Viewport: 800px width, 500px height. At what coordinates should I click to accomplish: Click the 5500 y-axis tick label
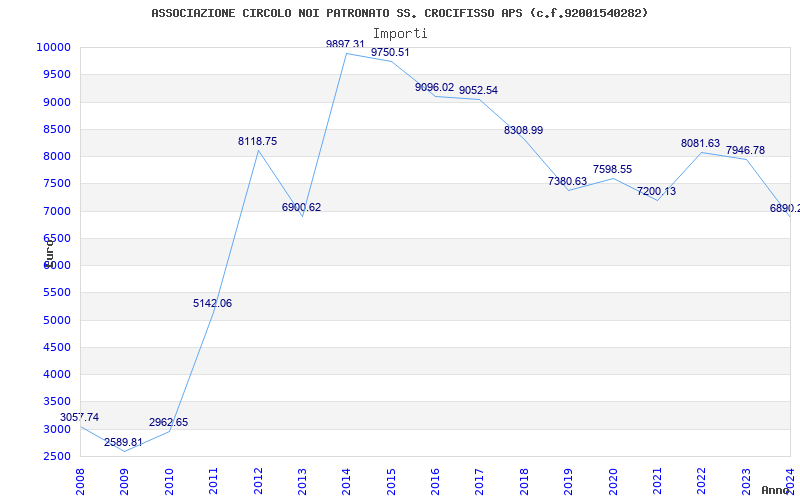56,293
